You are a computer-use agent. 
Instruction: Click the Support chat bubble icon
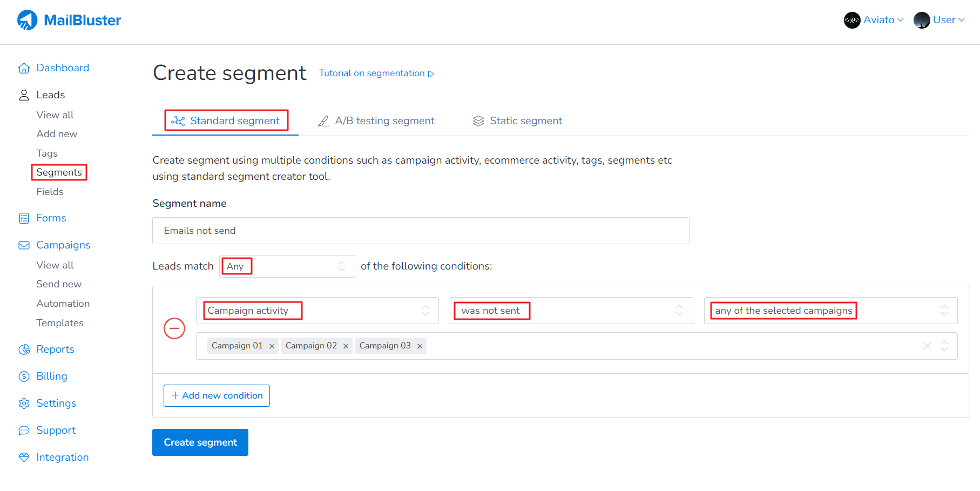pos(24,431)
